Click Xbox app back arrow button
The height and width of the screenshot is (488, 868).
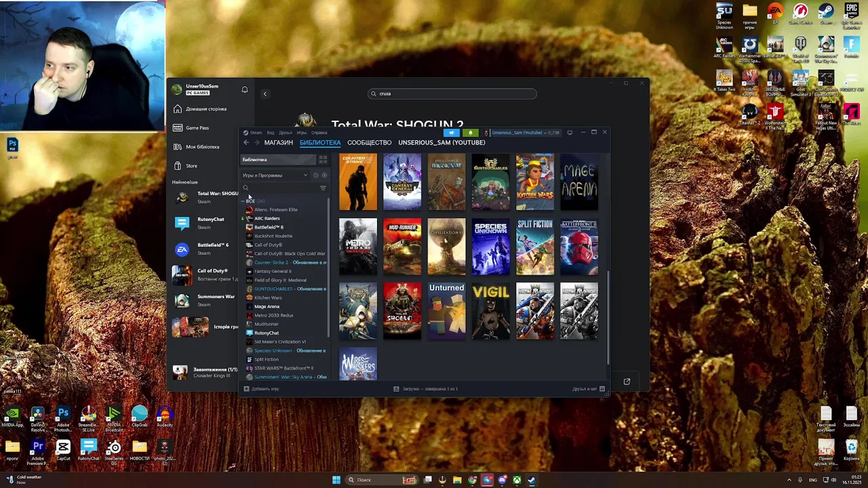[x=265, y=94]
